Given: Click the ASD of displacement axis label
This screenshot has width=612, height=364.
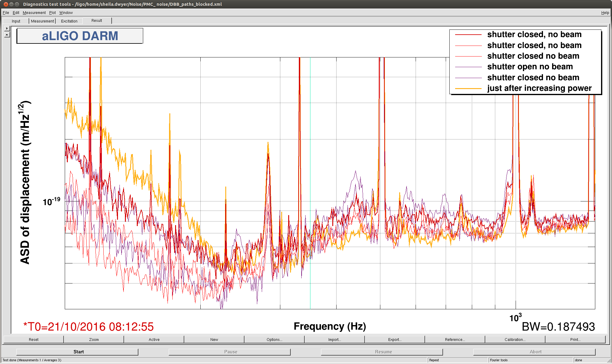Looking at the screenshot, I should click(x=25, y=182).
